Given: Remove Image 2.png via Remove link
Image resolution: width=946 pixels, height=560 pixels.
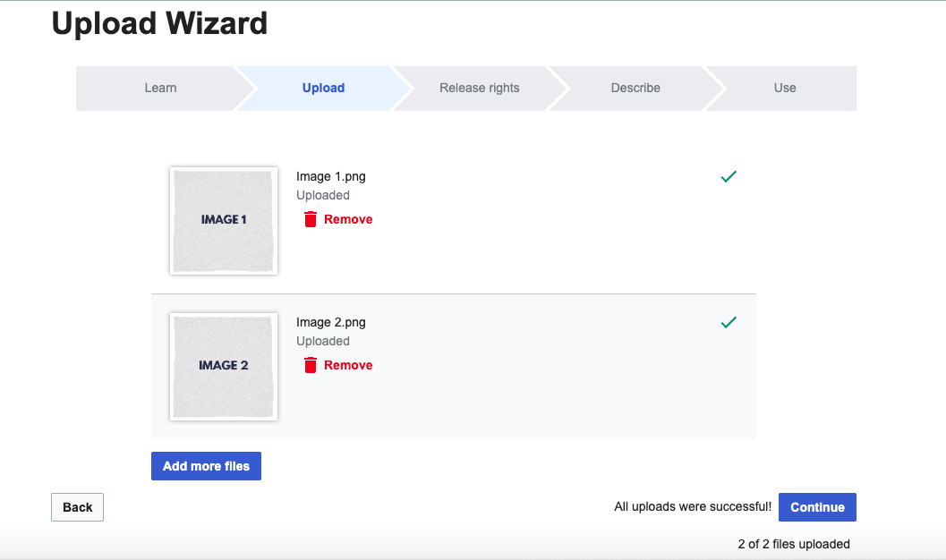Looking at the screenshot, I should click(348, 365).
